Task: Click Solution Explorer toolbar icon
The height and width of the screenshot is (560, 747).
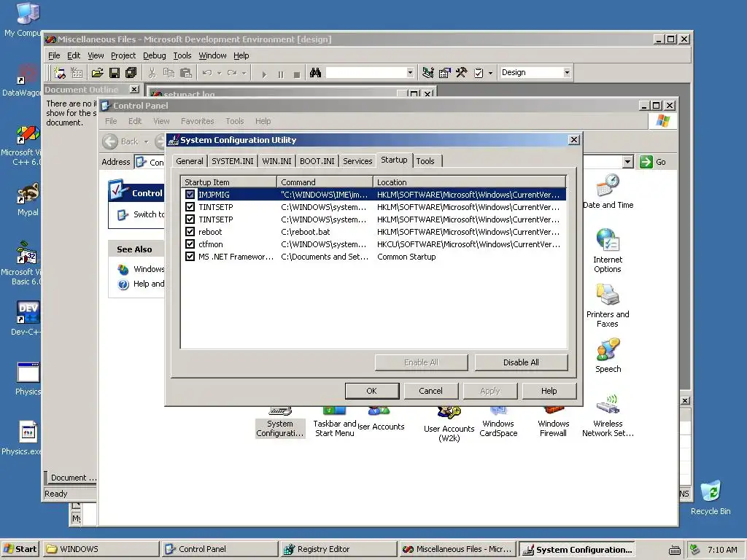Action: 427,73
